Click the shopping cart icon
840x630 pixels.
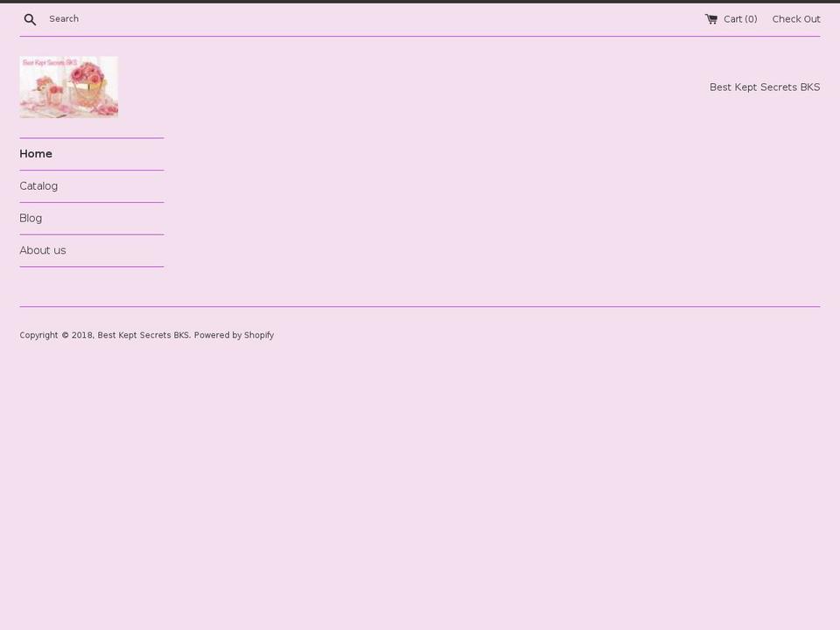tap(710, 18)
